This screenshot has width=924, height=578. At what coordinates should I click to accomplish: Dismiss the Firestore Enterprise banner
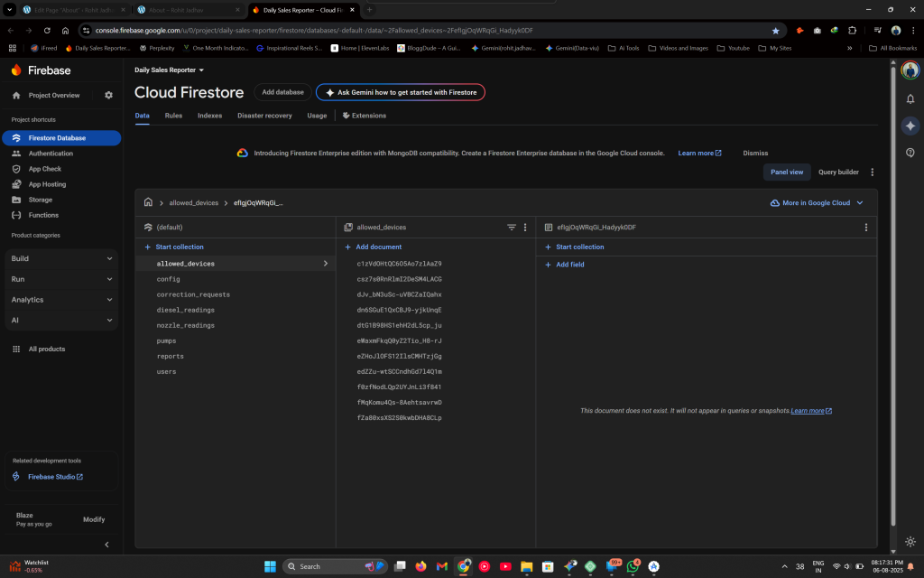coord(755,154)
